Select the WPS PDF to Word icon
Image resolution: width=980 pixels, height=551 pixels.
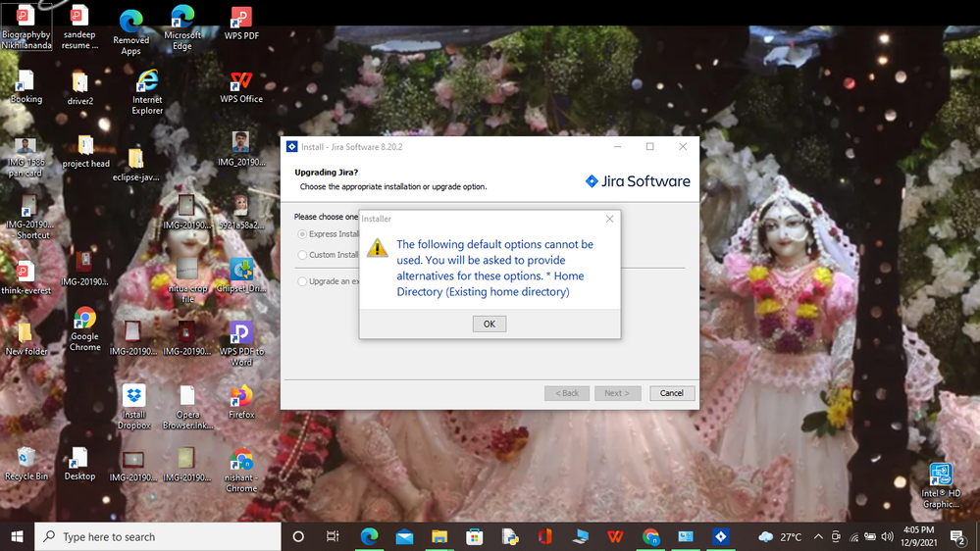241,343
